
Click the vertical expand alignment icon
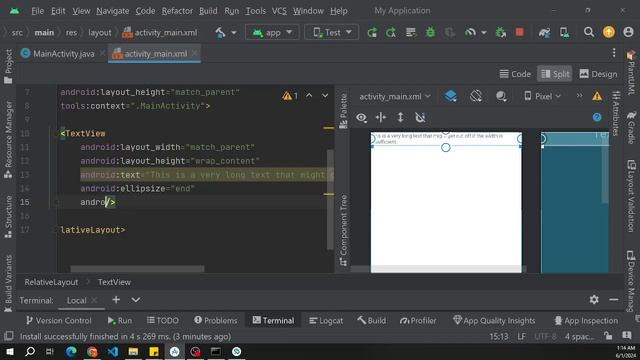400,118
